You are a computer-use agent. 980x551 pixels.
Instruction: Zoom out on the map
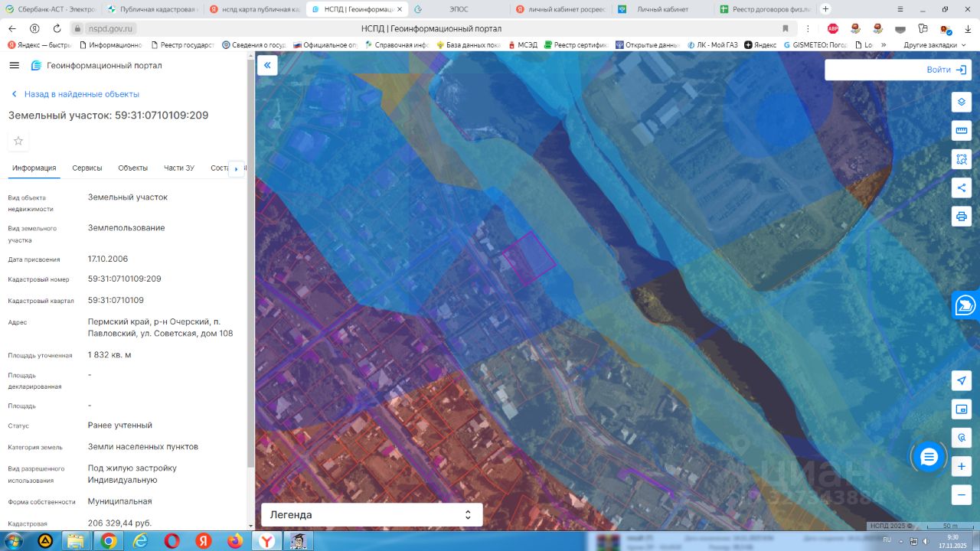962,494
